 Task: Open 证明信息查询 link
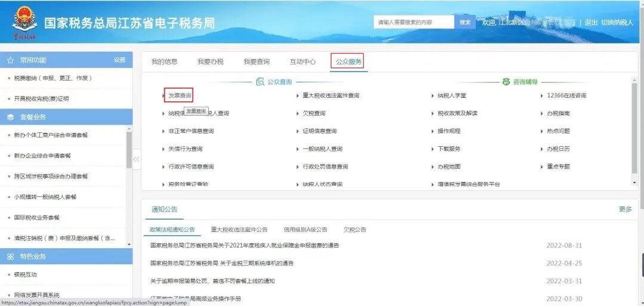(x=320, y=131)
